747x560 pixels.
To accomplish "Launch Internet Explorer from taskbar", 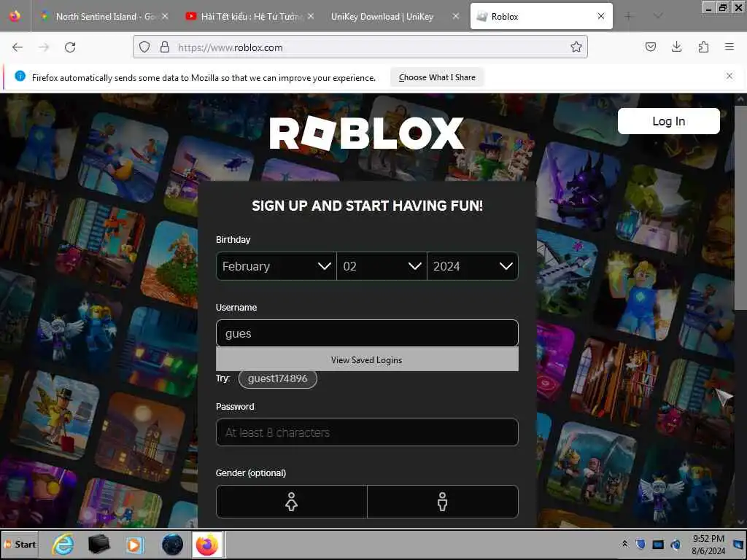I will click(x=63, y=544).
